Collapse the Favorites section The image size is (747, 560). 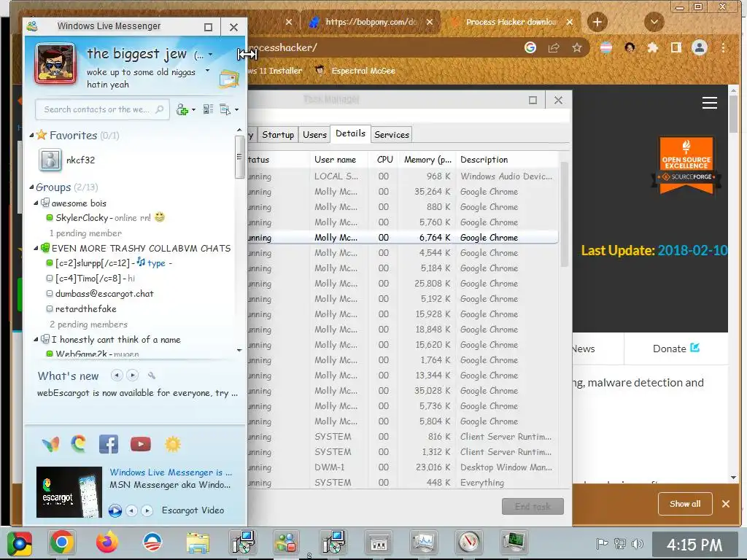click(31, 136)
